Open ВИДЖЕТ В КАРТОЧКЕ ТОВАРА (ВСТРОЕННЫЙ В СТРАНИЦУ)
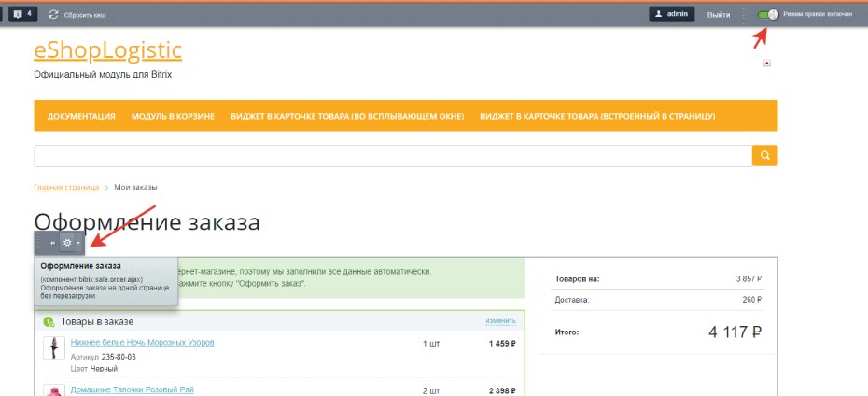868x396 pixels. point(597,117)
